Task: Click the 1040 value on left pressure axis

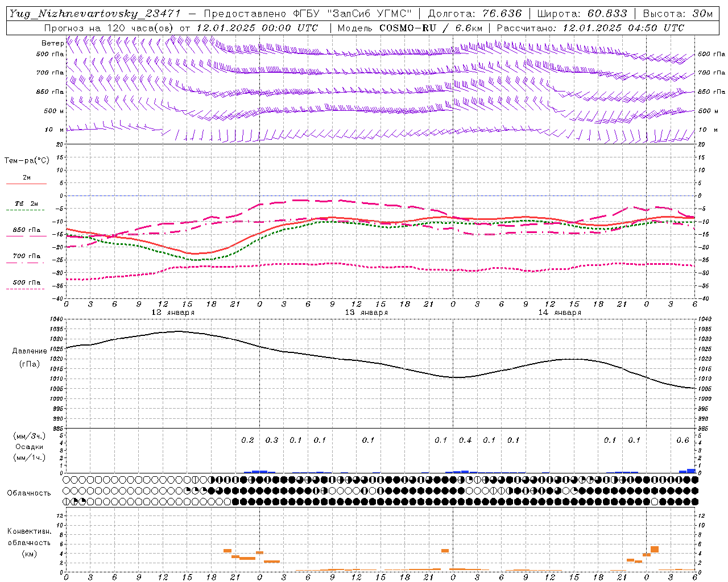Action: coord(57,319)
